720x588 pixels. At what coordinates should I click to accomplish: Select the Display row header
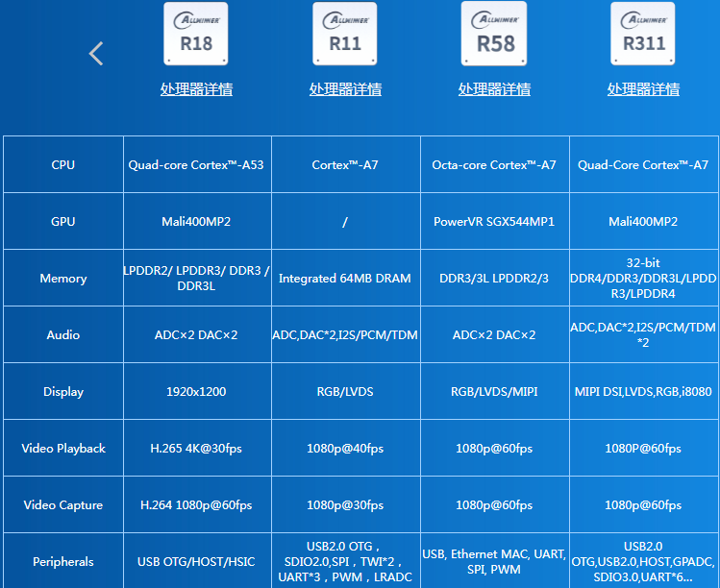pos(63,391)
